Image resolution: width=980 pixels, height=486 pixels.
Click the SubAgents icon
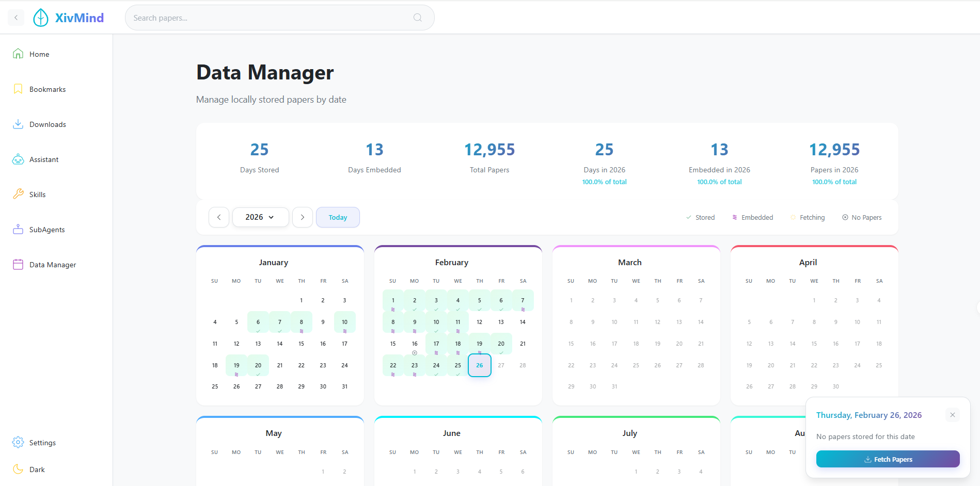coord(18,229)
